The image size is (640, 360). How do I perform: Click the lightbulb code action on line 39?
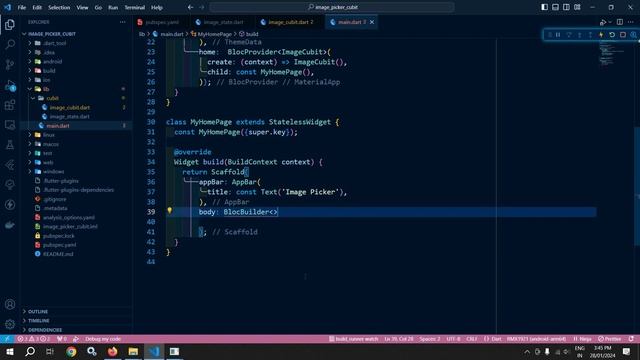[x=169, y=211]
